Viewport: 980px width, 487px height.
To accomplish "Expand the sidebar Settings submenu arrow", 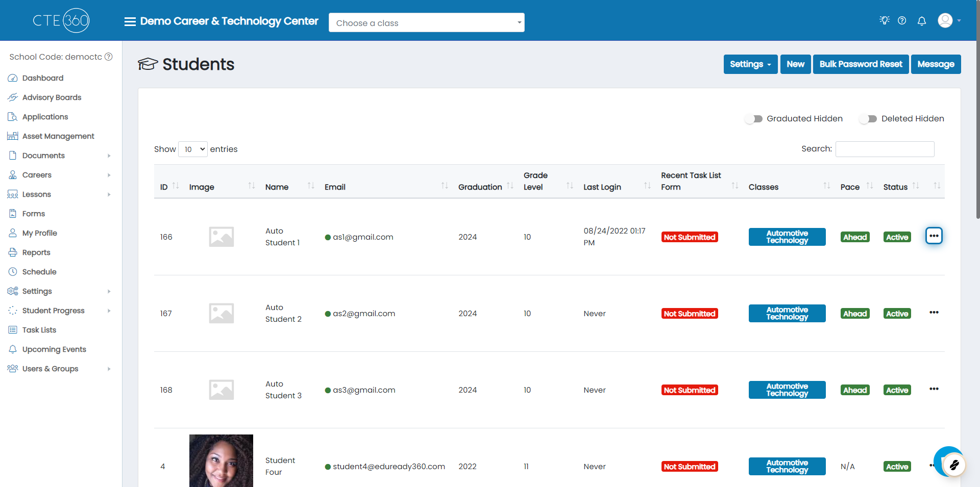I will 109,291.
